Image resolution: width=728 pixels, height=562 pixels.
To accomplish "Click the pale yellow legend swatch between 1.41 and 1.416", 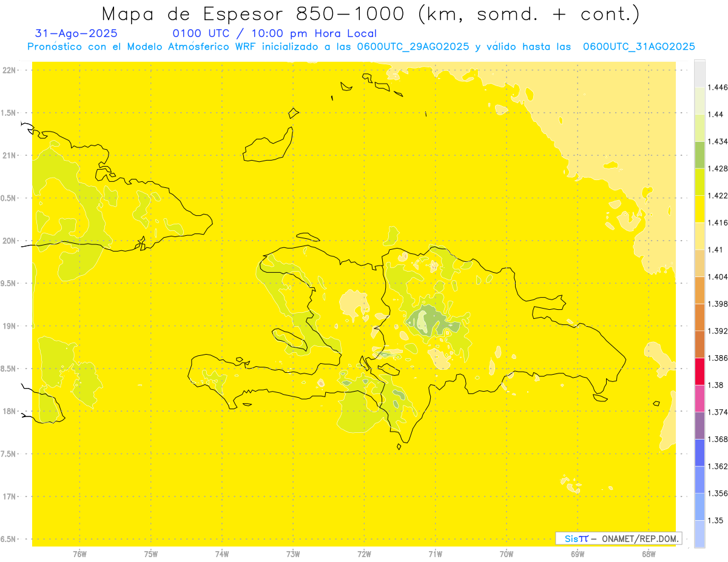I will click(699, 236).
